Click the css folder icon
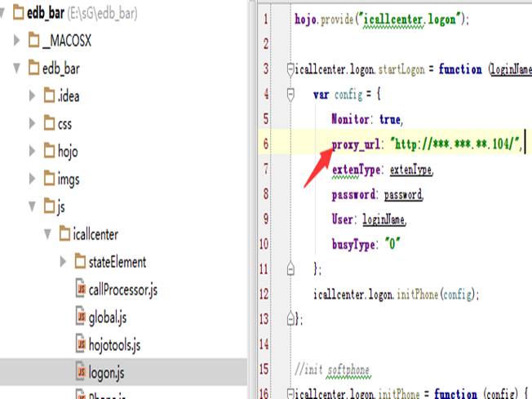The image size is (532, 399). tap(49, 123)
